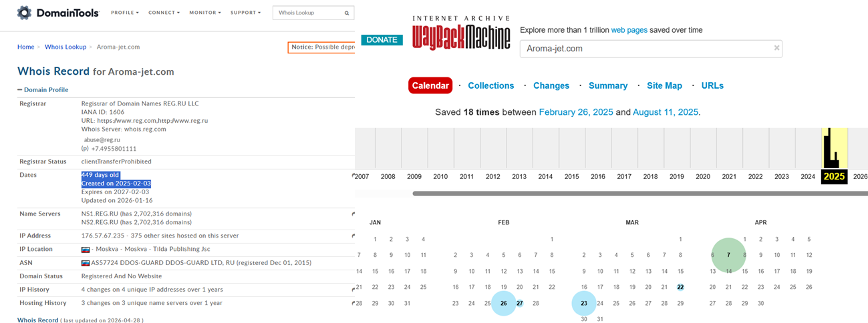This screenshot has width=868, height=323.
Task: Click the horizontal timeline scrollbar
Action: [639, 194]
